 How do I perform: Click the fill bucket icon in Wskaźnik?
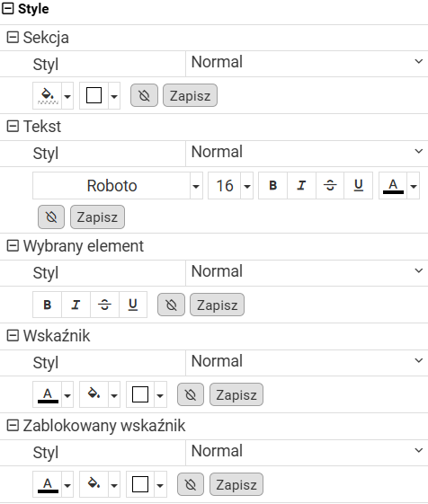coord(94,394)
